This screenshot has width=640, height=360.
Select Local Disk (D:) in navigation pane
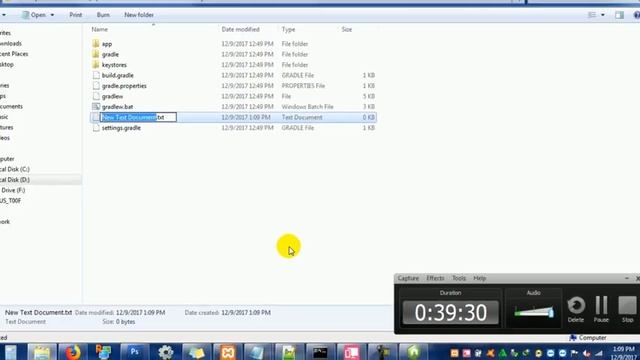coord(15,180)
